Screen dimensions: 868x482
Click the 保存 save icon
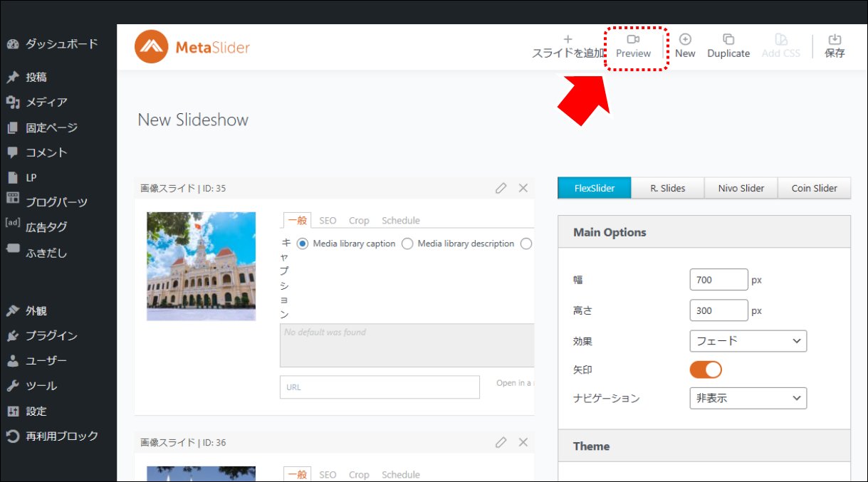click(x=835, y=39)
